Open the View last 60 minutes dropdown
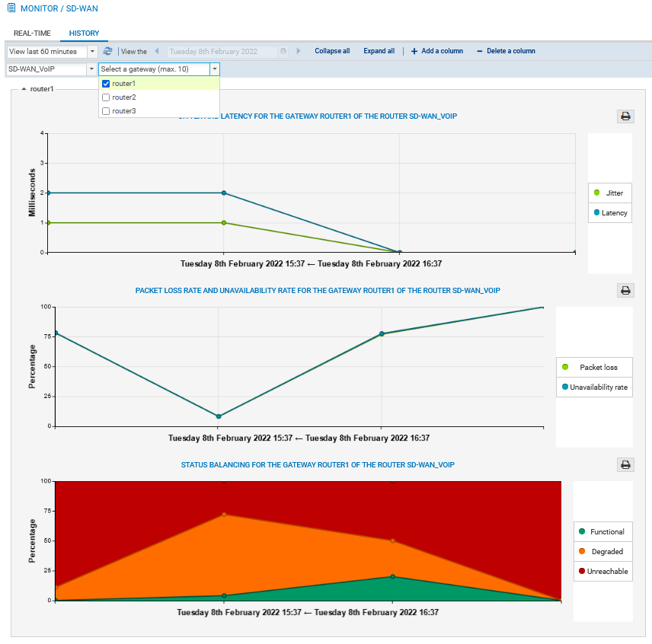This screenshot has height=644, width=652. point(92,51)
